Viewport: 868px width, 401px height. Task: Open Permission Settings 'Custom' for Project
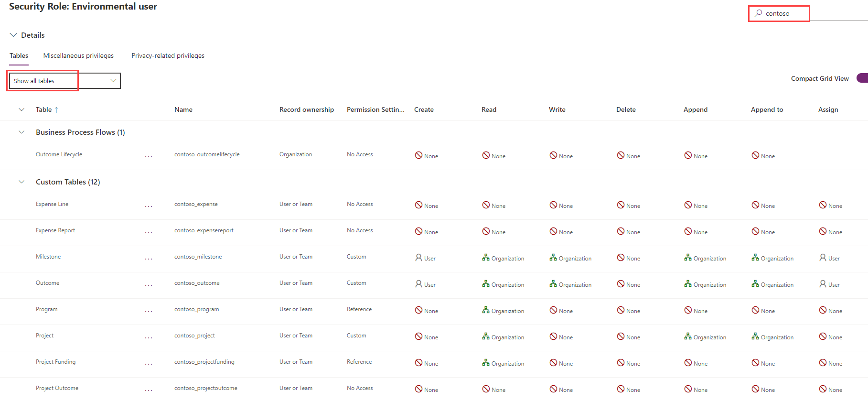[x=356, y=336]
